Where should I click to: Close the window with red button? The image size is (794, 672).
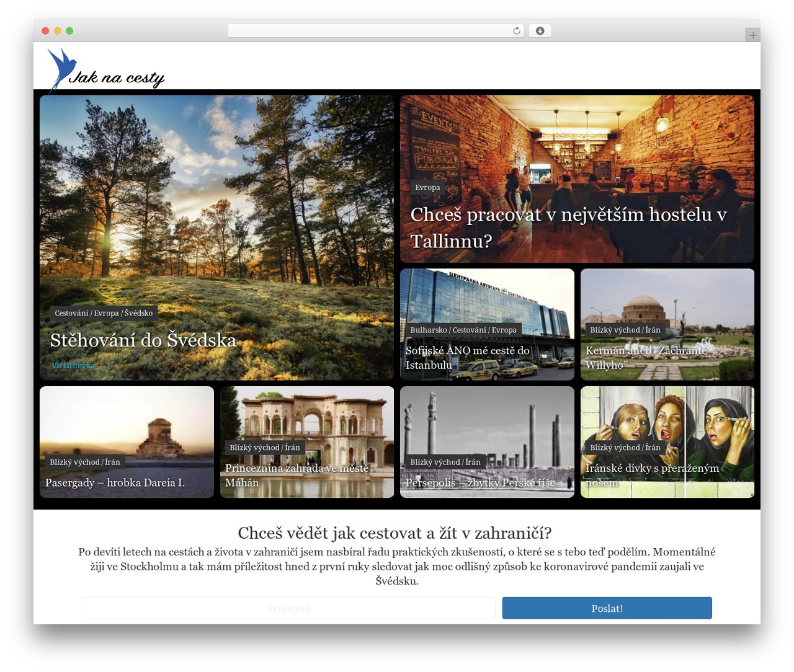(45, 31)
